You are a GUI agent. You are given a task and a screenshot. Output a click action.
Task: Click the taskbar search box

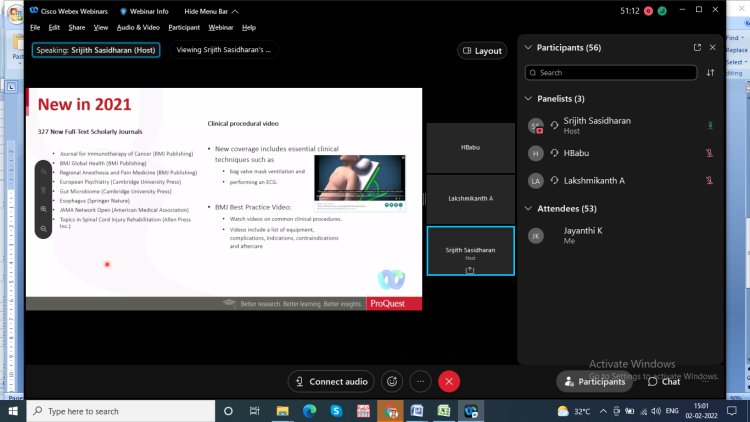click(x=121, y=411)
